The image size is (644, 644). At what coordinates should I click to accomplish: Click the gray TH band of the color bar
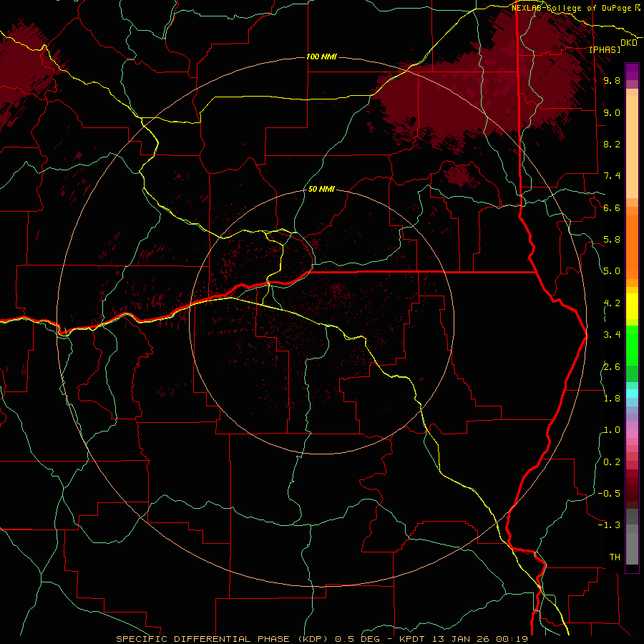632,548
